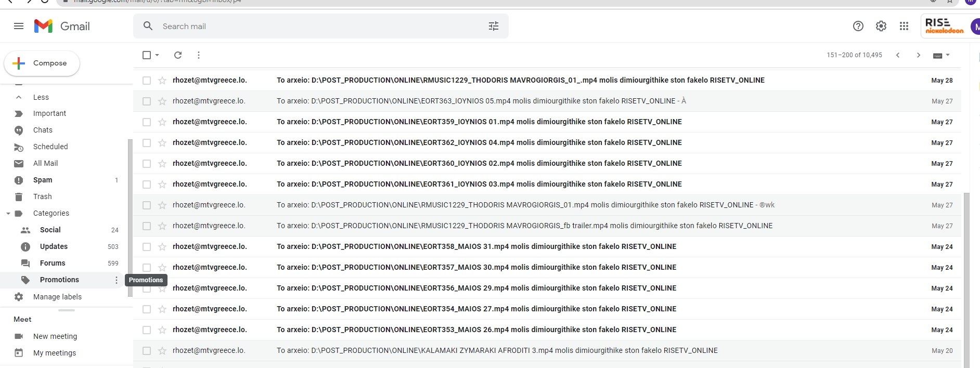The width and height of the screenshot is (980, 368).
Task: Click the Compose button
Action: point(42,63)
